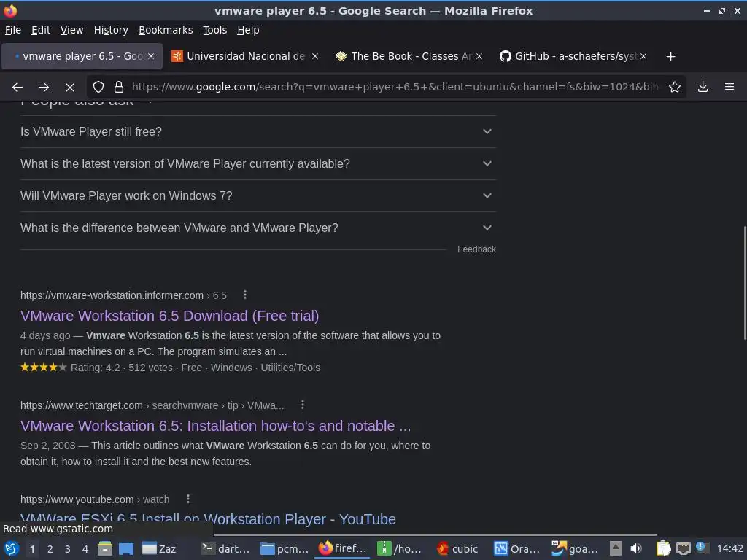The height and width of the screenshot is (560, 747).
Task: Open the file manager taskbar launcher
Action: tap(105, 548)
